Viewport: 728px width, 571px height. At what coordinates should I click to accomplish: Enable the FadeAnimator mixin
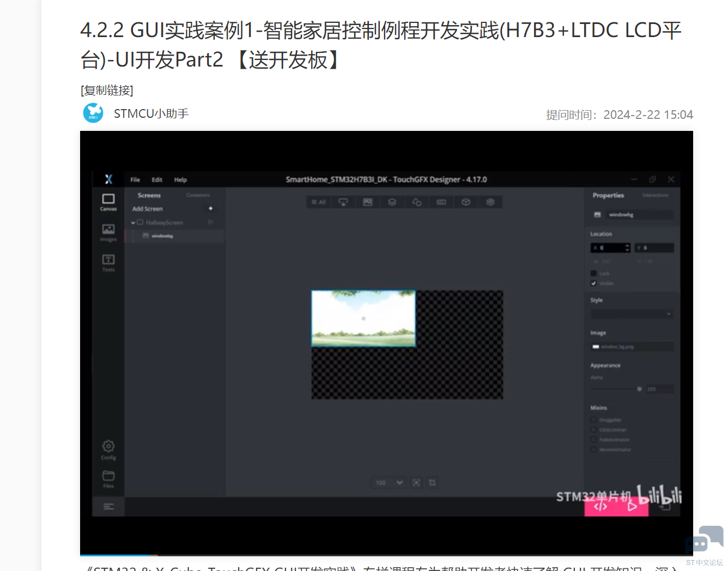(593, 440)
